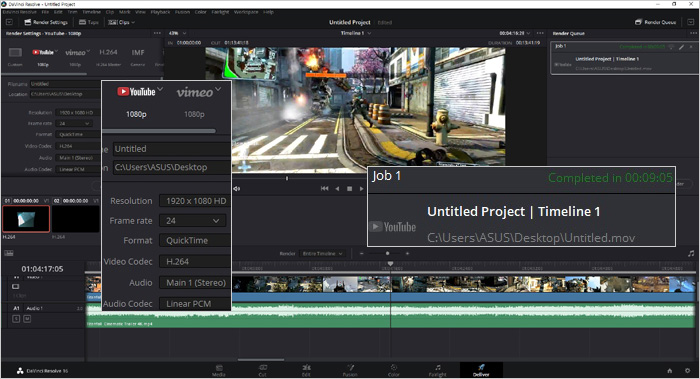
Task: Click the expand icon left of Render Settings
Action: click(9, 22)
